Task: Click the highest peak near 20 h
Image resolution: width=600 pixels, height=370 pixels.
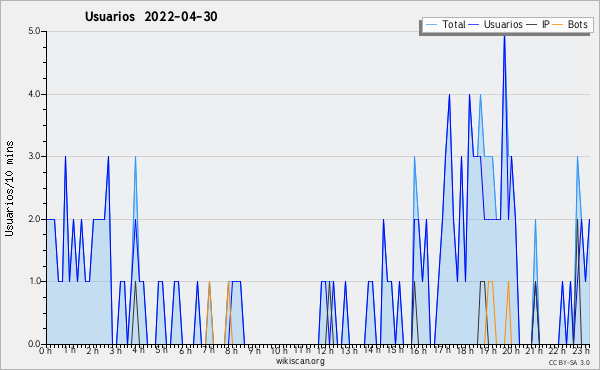Action: pos(504,36)
